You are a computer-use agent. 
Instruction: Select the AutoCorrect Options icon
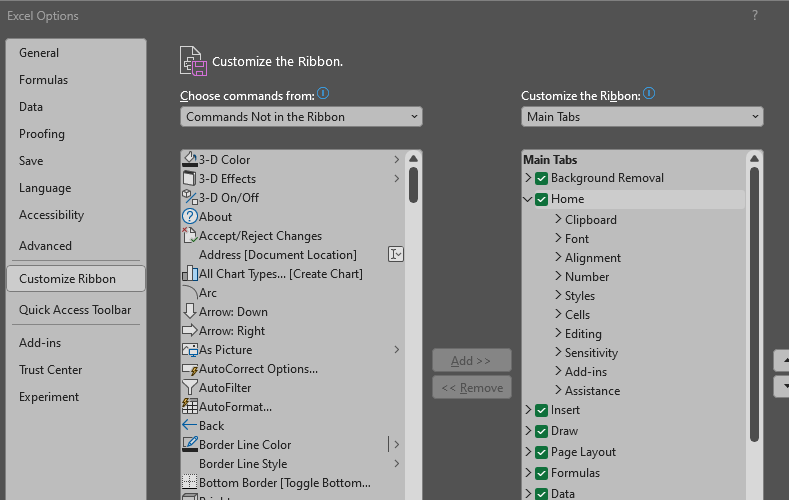coord(190,369)
